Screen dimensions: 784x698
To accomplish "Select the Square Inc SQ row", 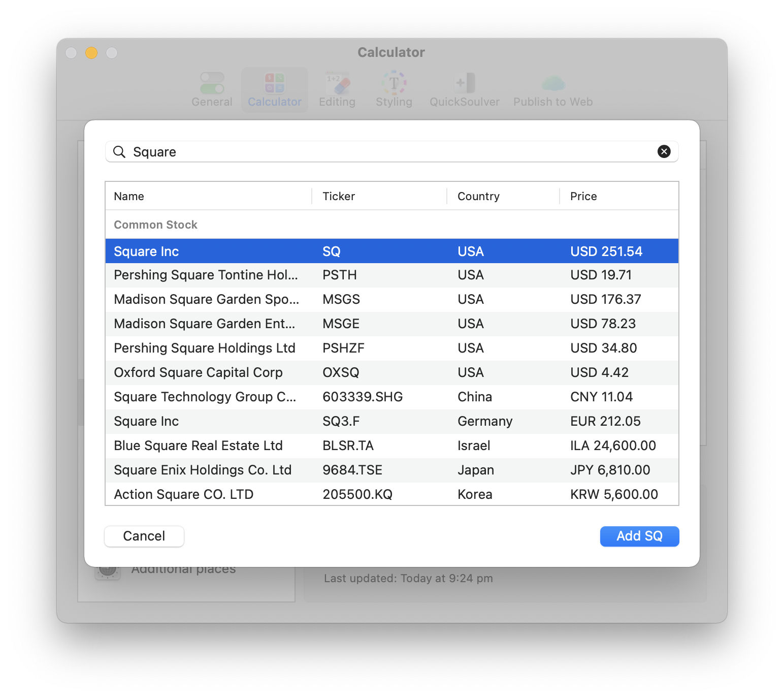I will click(391, 251).
